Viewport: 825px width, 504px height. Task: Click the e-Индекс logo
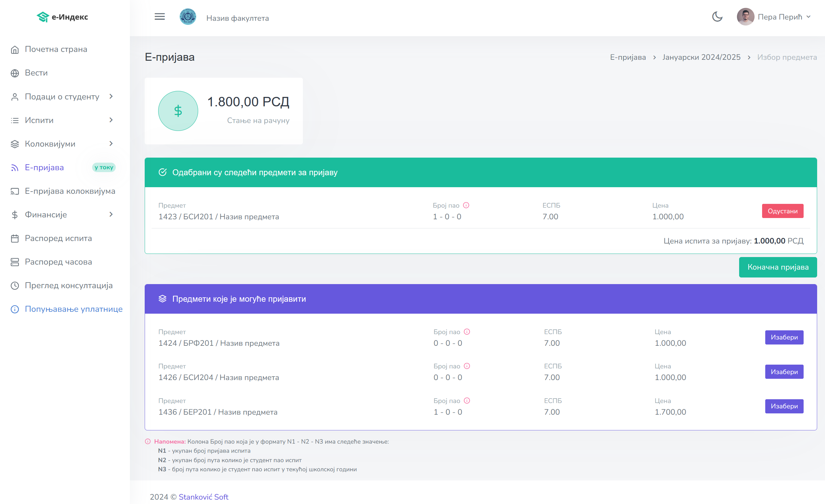(62, 17)
